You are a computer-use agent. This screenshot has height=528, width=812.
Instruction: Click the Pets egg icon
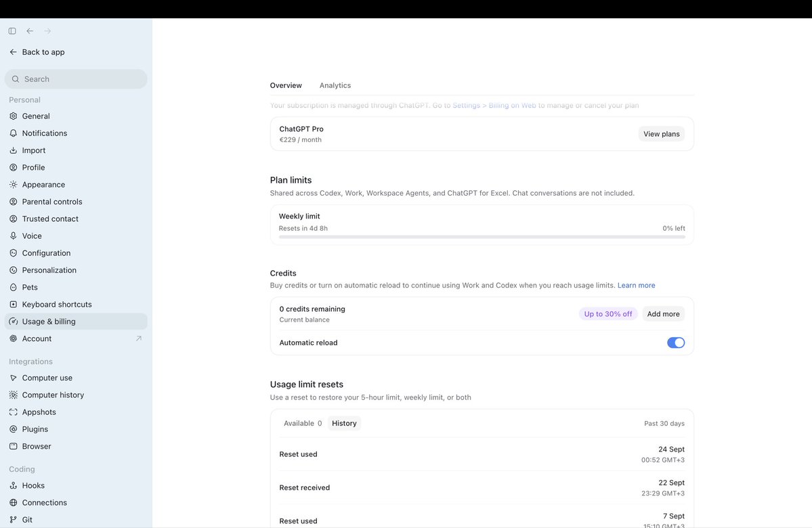pos(14,287)
